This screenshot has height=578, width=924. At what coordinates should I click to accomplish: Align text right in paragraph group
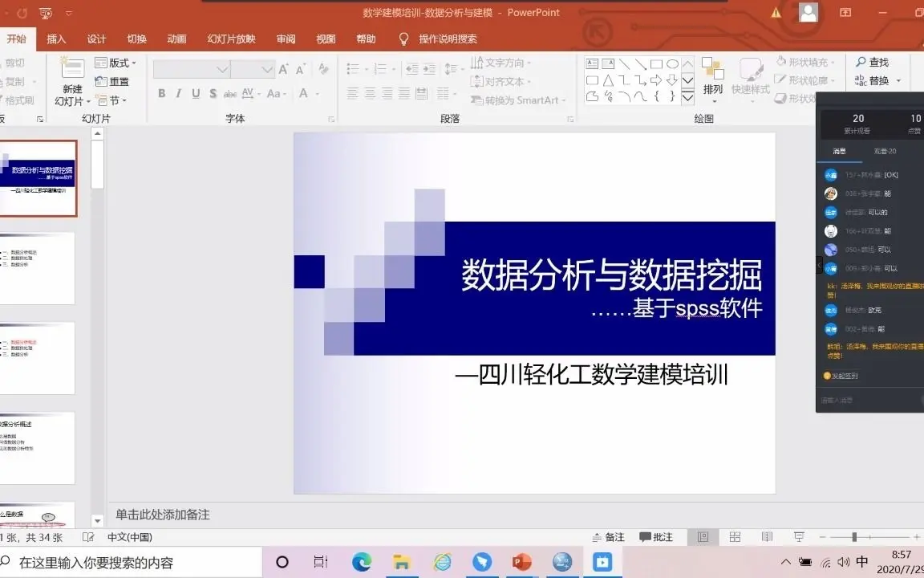pos(387,93)
